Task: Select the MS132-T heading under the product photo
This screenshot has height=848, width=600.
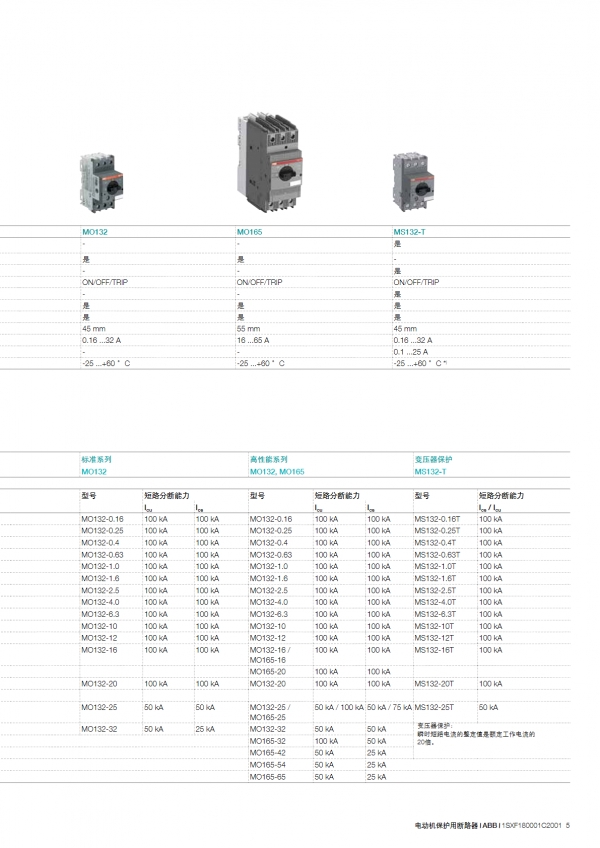Action: pyautogui.click(x=410, y=232)
